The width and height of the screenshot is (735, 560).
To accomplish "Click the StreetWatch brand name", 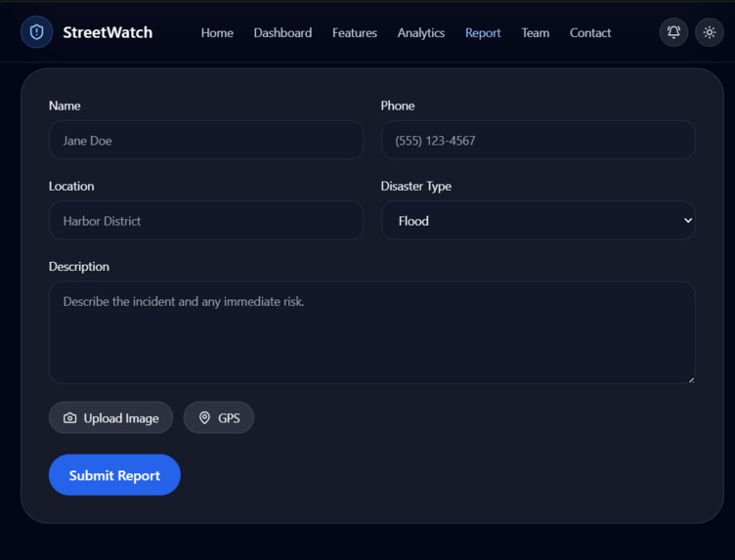I will (x=108, y=32).
